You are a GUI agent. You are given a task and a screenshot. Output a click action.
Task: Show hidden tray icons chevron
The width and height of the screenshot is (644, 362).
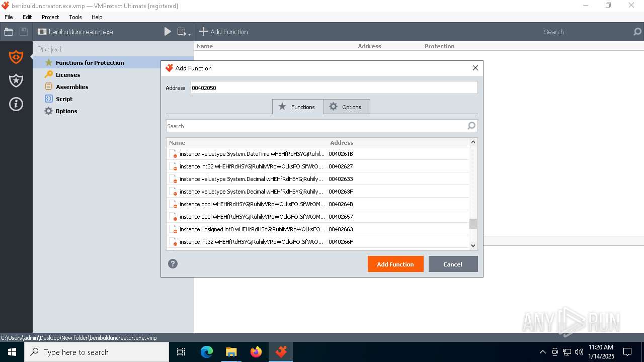(542, 352)
